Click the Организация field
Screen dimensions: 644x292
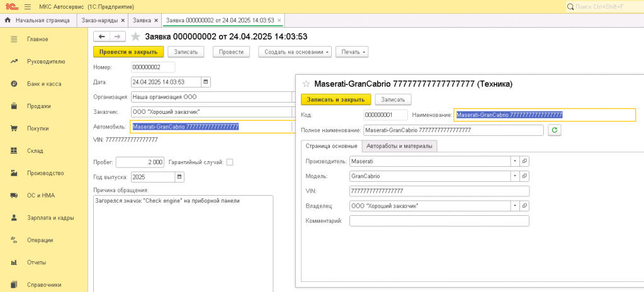[x=212, y=97]
